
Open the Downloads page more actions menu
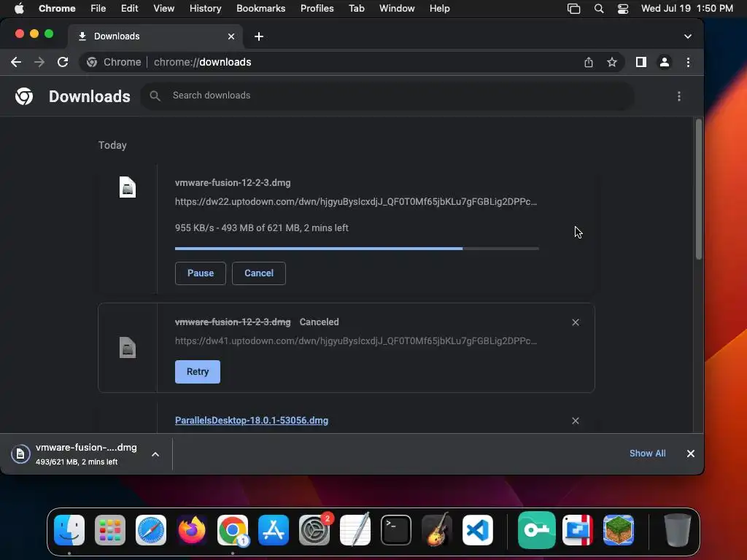(x=679, y=96)
